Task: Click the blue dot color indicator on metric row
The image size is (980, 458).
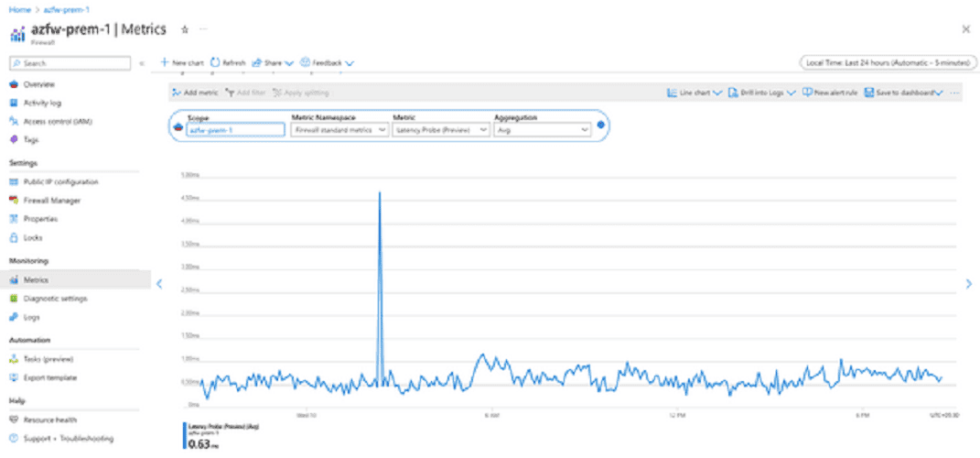Action: tap(600, 125)
